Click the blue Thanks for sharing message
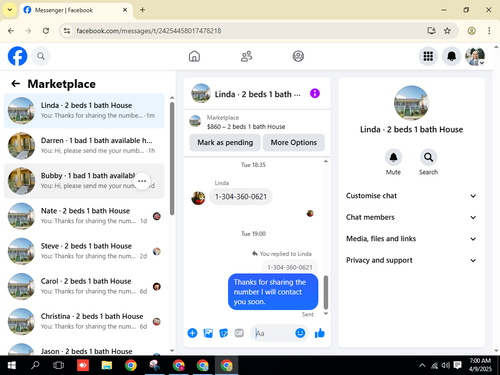 273,292
